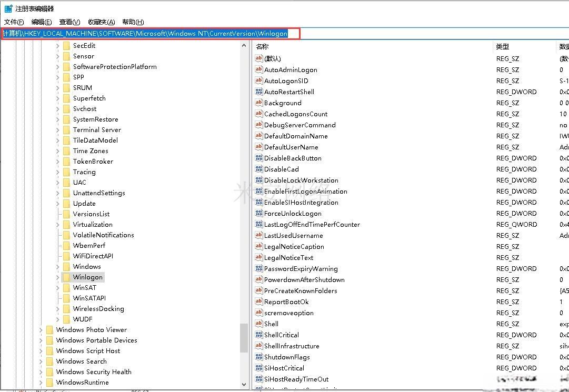This screenshot has height=392, width=569.
Task: Expand the Winlogon key node
Action: [x=58, y=277]
